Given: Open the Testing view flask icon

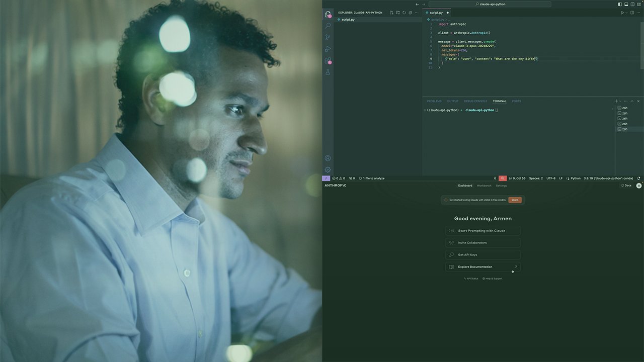Looking at the screenshot, I should click(x=328, y=72).
